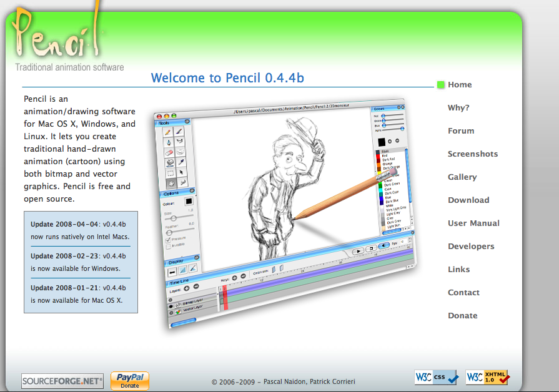Screen dimensions: 559x392
Task: Select the Pencil tool in the app screenshot
Action: click(x=167, y=132)
